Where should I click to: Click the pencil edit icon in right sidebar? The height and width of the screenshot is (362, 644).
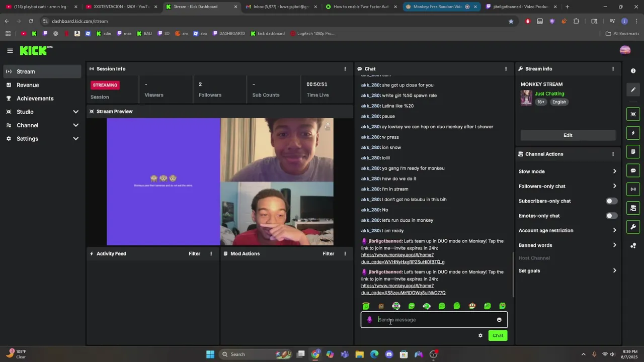tap(633, 89)
